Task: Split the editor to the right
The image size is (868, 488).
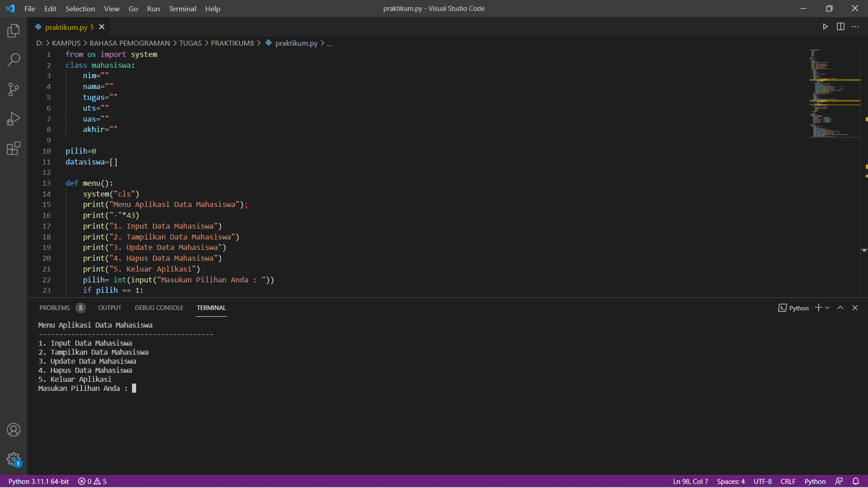Action: click(x=840, y=27)
